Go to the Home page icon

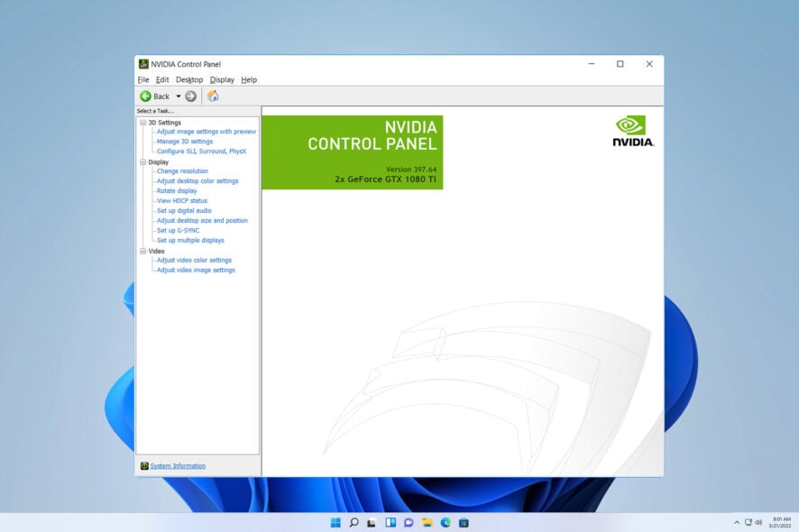(x=213, y=96)
